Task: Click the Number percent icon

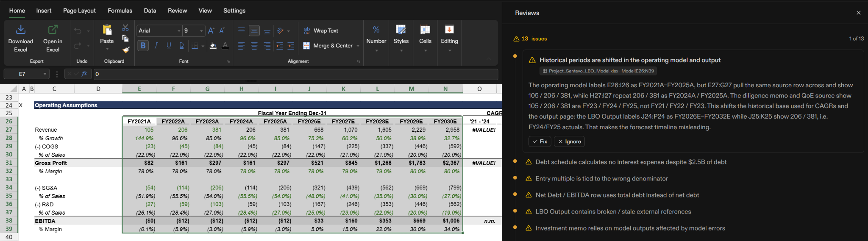Action: point(376,29)
